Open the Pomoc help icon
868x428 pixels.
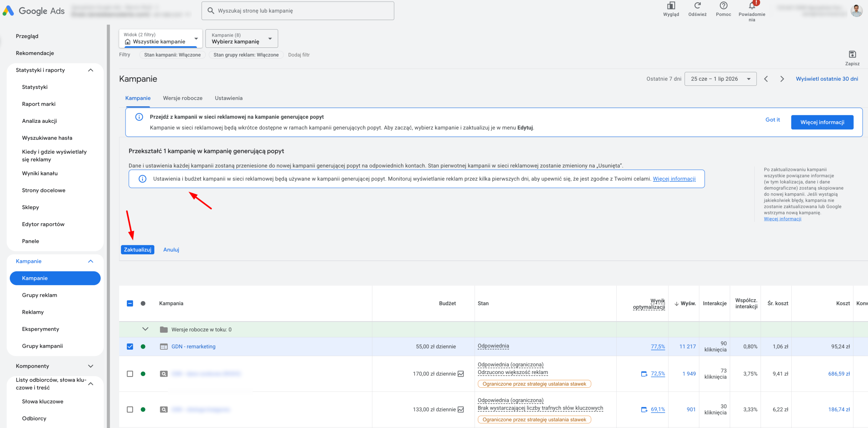[724, 6]
